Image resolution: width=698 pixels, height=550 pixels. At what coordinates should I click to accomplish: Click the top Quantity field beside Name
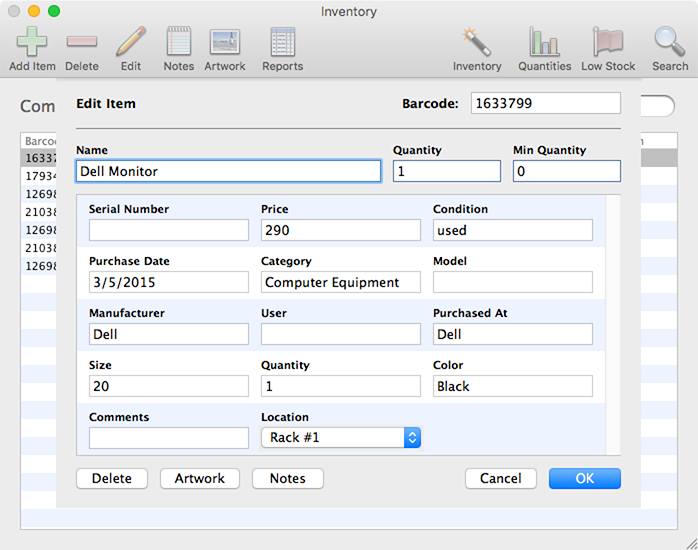click(x=446, y=171)
